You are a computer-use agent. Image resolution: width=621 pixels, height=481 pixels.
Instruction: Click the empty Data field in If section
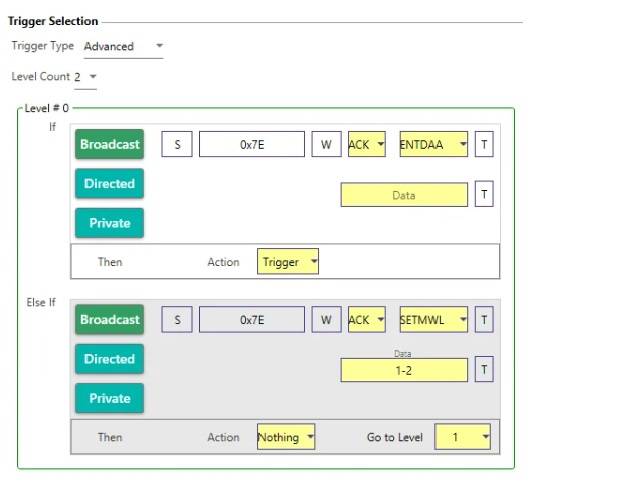[404, 195]
